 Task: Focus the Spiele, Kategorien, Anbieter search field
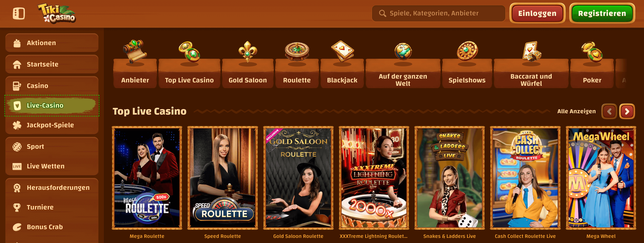pos(438,13)
